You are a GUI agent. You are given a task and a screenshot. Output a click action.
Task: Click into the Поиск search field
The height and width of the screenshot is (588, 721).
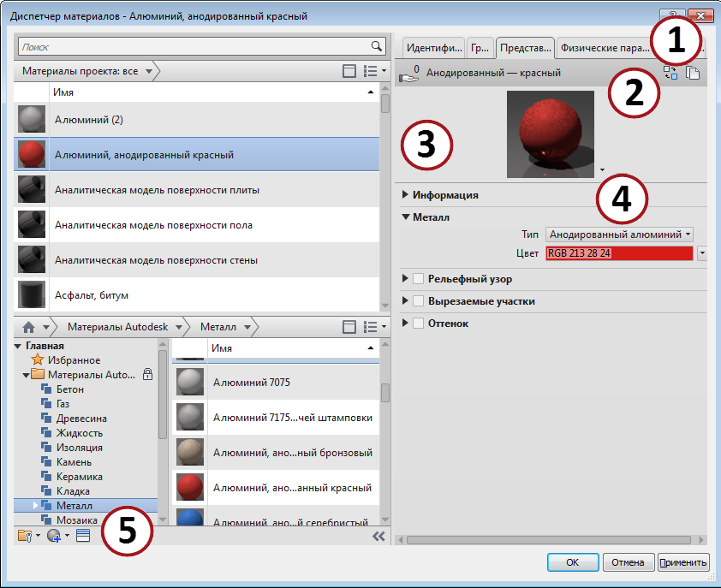coord(194,46)
